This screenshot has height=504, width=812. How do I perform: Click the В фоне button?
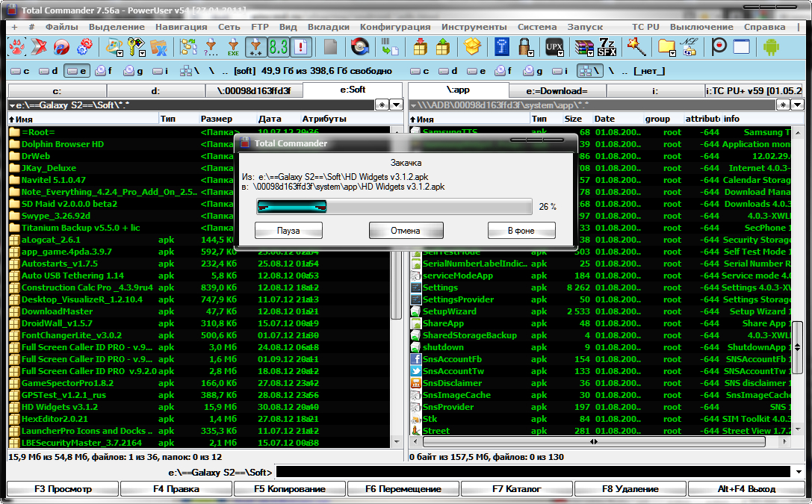[521, 231]
